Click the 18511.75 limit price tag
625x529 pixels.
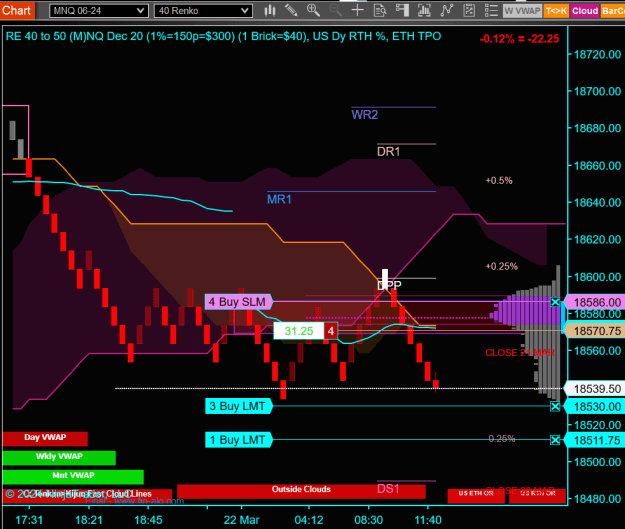point(594,440)
